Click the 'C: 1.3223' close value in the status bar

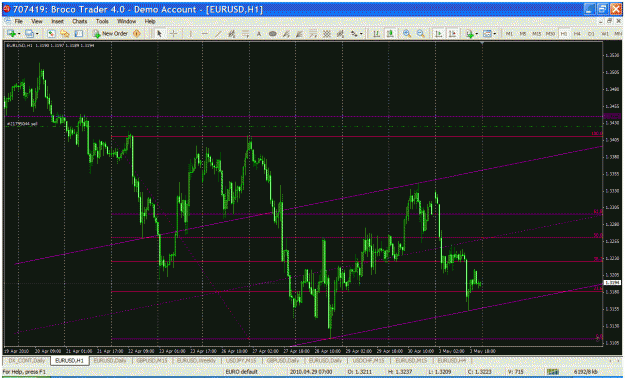(479, 372)
